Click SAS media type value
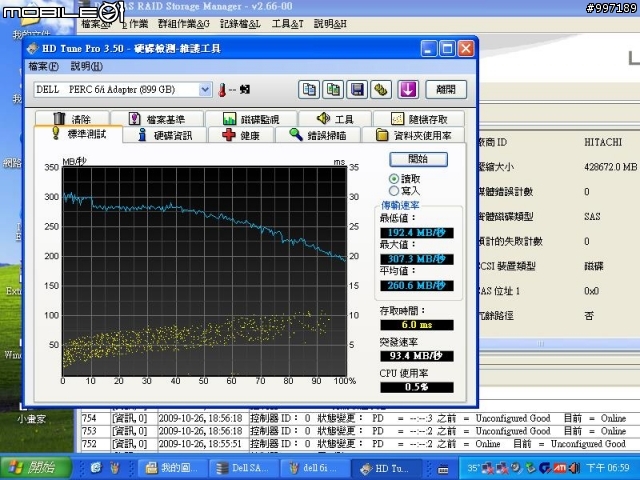 pyautogui.click(x=592, y=216)
